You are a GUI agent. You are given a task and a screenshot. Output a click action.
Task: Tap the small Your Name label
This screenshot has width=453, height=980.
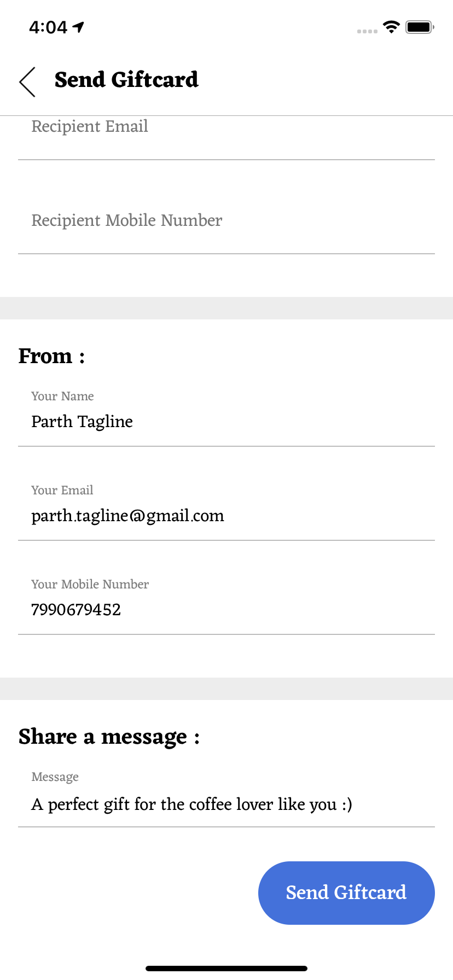[x=62, y=396]
